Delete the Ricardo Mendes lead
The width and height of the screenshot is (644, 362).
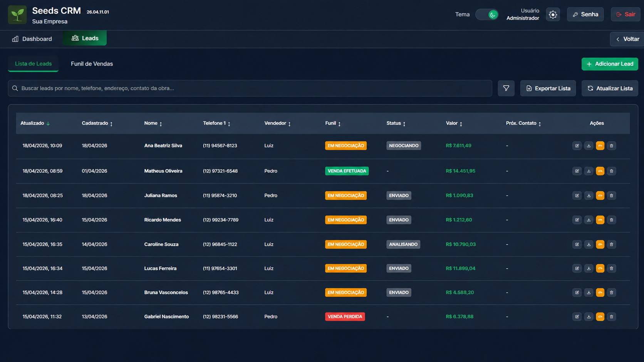pos(611,220)
